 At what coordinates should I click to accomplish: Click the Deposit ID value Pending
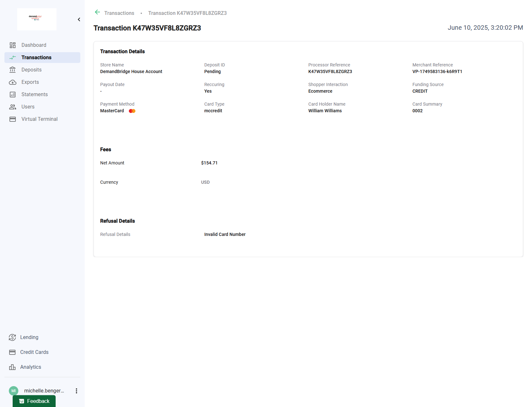coord(212,72)
